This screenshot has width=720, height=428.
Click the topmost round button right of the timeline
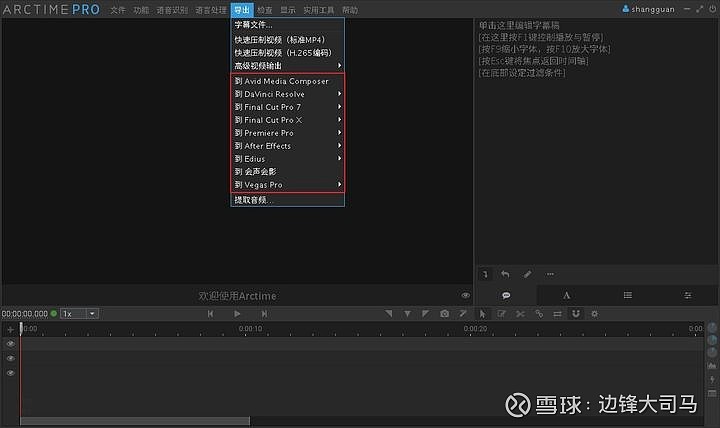712,327
